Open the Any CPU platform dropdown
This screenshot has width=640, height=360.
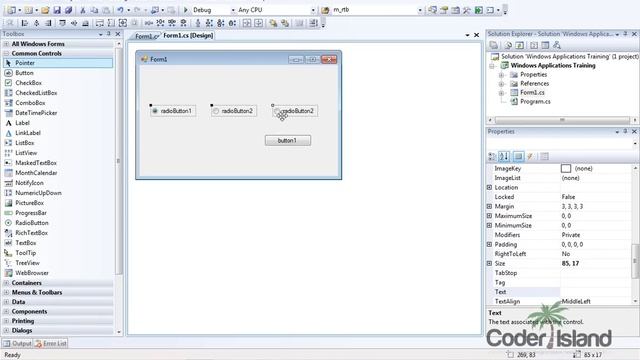[x=313, y=10]
